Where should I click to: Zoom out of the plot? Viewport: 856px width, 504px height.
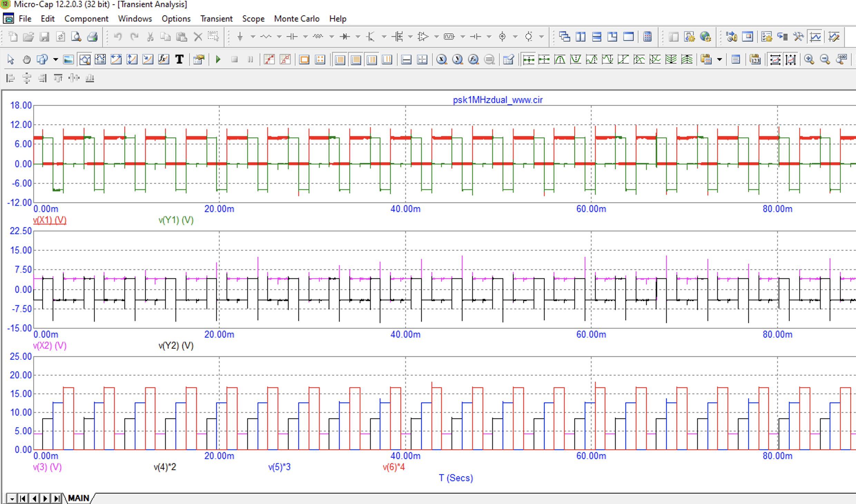tap(825, 60)
